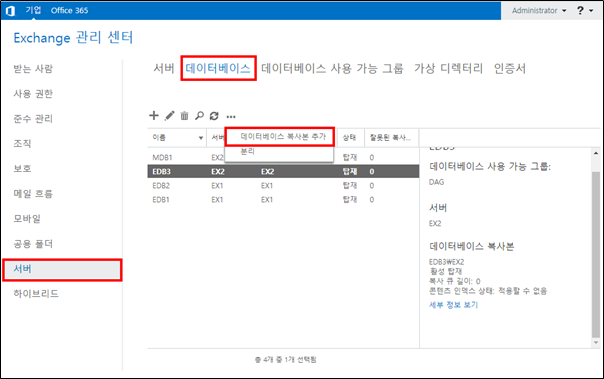604x379 pixels.
Task: Open 받는 사람 in sidebar
Action: (33, 69)
